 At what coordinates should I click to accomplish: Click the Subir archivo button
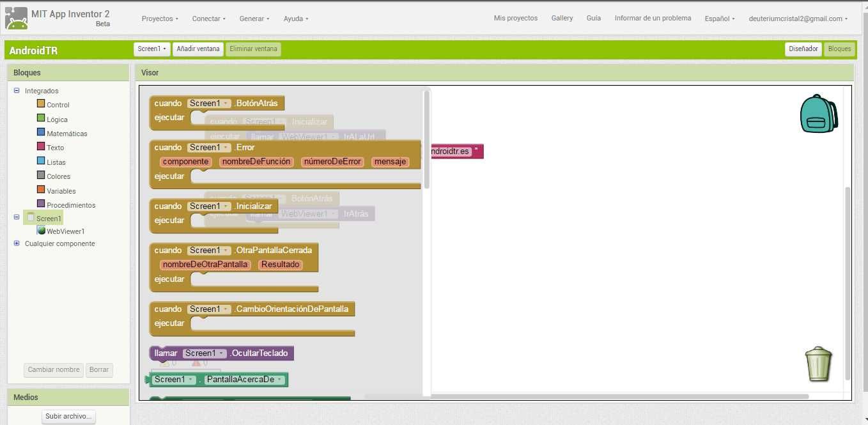pyautogui.click(x=69, y=417)
